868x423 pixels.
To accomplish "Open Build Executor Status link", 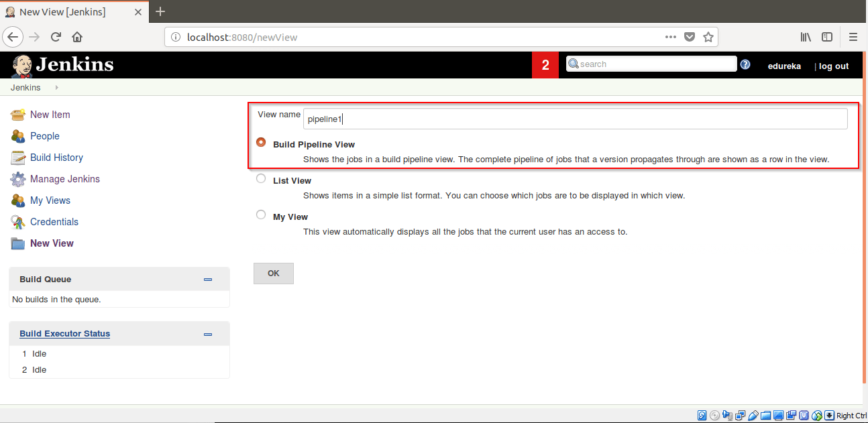I will (x=65, y=334).
